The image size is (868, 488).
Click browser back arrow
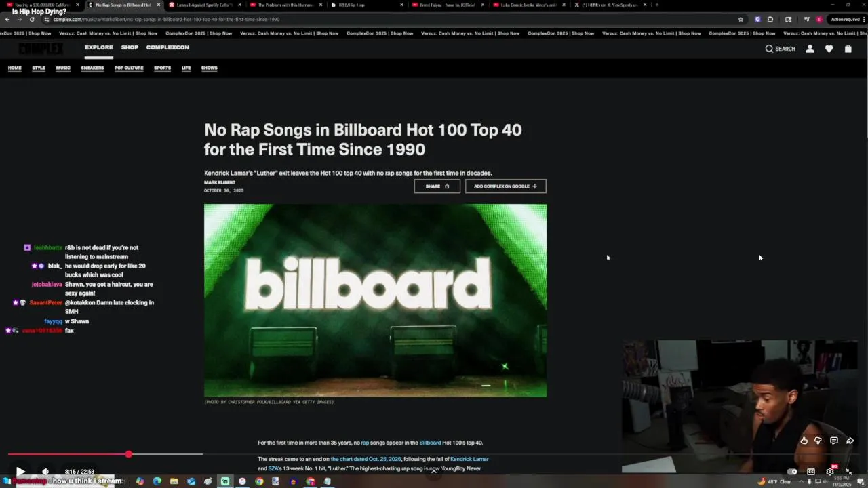(7, 19)
